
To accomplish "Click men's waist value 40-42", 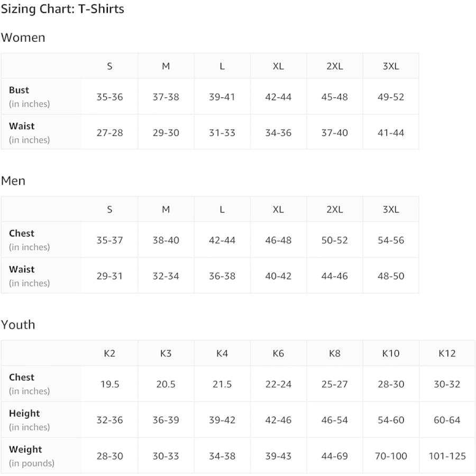I will (278, 276).
